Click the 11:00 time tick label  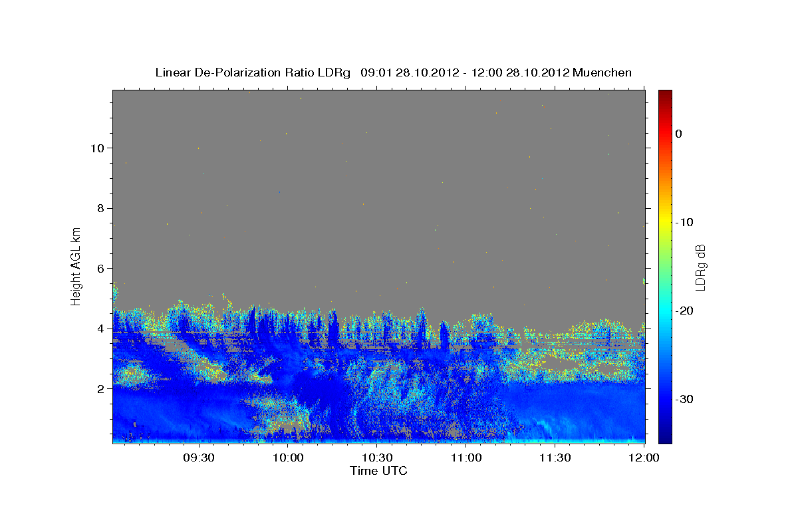466,458
